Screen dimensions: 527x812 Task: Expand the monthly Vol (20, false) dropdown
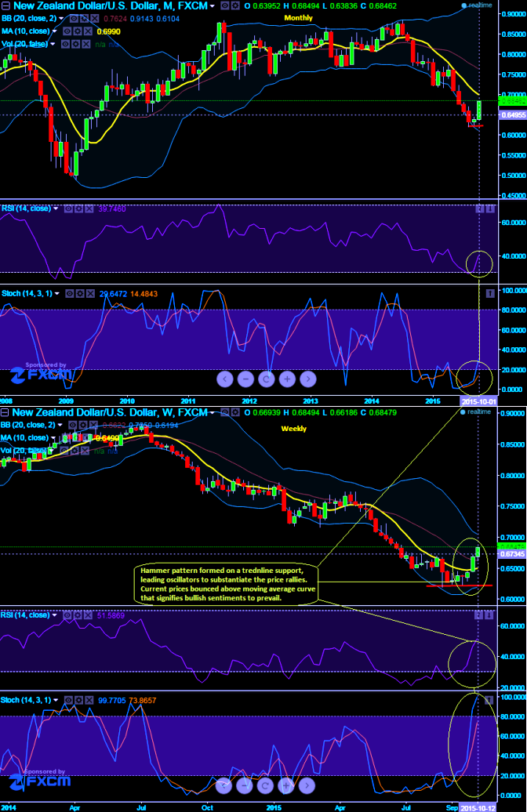[53, 44]
